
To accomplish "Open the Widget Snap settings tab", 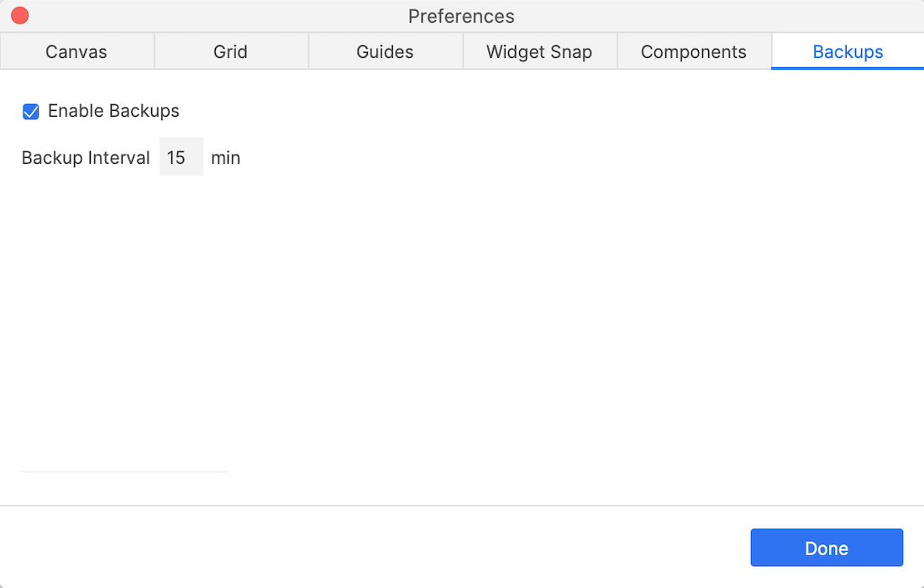I will click(539, 51).
